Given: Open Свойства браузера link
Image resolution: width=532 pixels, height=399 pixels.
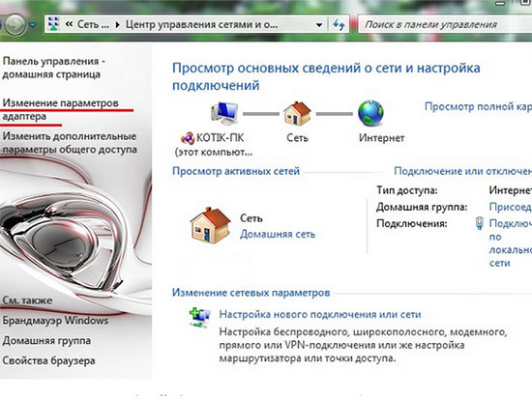Looking at the screenshot, I should coord(48,360).
